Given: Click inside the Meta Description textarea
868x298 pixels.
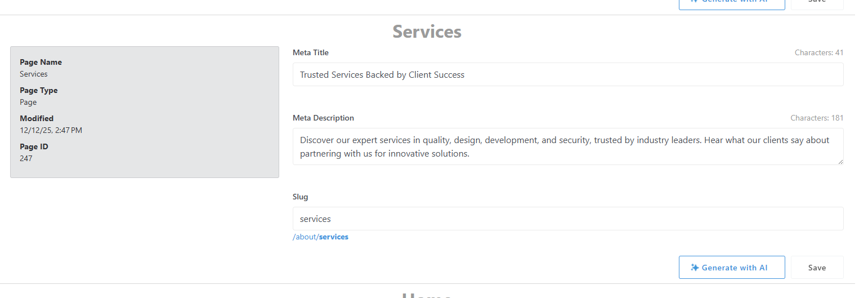Looking at the screenshot, I should tap(567, 146).
